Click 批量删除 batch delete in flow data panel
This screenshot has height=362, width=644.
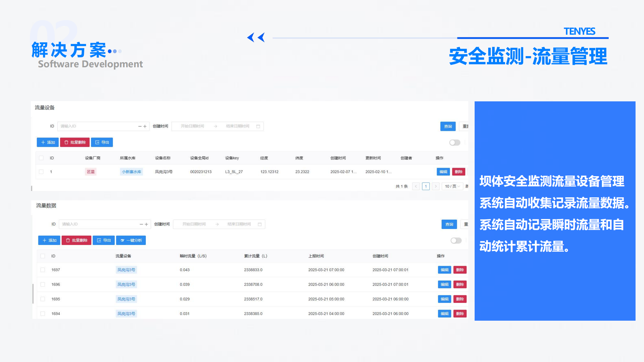tap(76, 240)
